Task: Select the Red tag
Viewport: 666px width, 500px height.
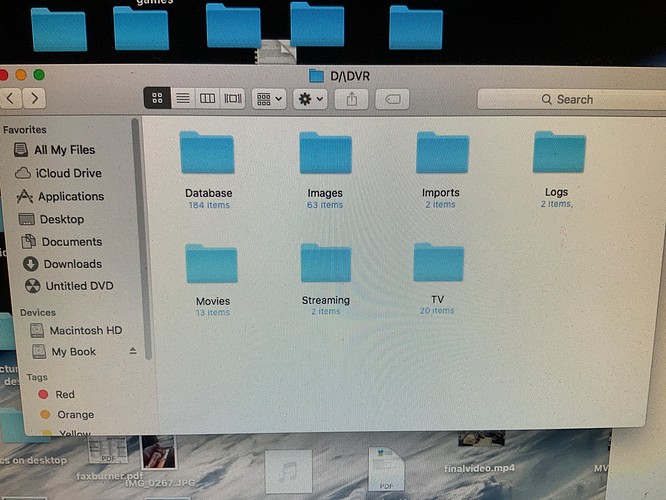Action: 64,395
